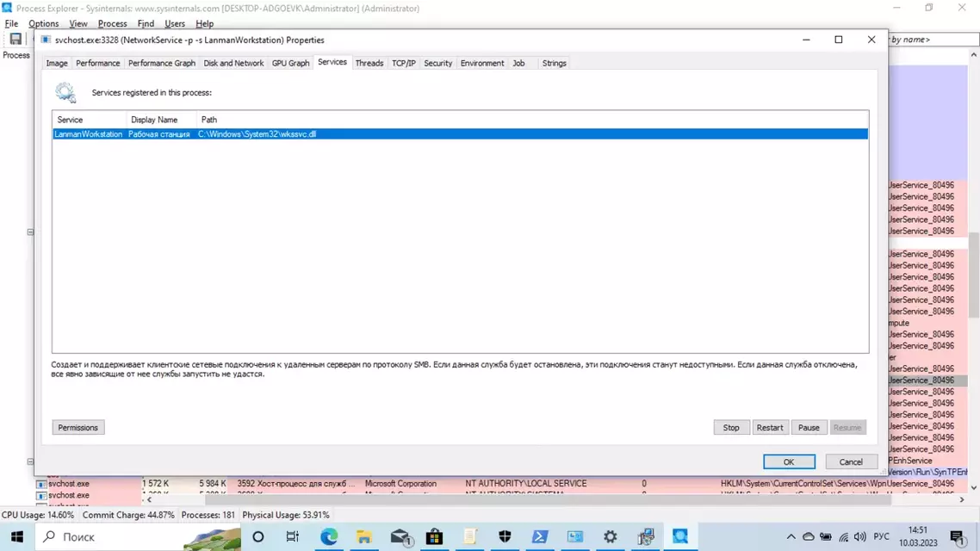This screenshot has width=980, height=551.
Task: Click the services gear icon beside 'Services registered'
Action: [x=65, y=92]
